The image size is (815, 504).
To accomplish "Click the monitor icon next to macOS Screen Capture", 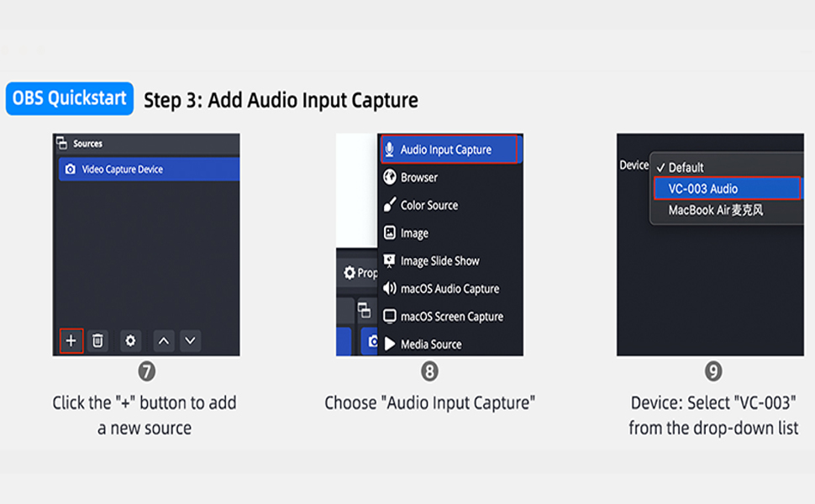I will [390, 316].
